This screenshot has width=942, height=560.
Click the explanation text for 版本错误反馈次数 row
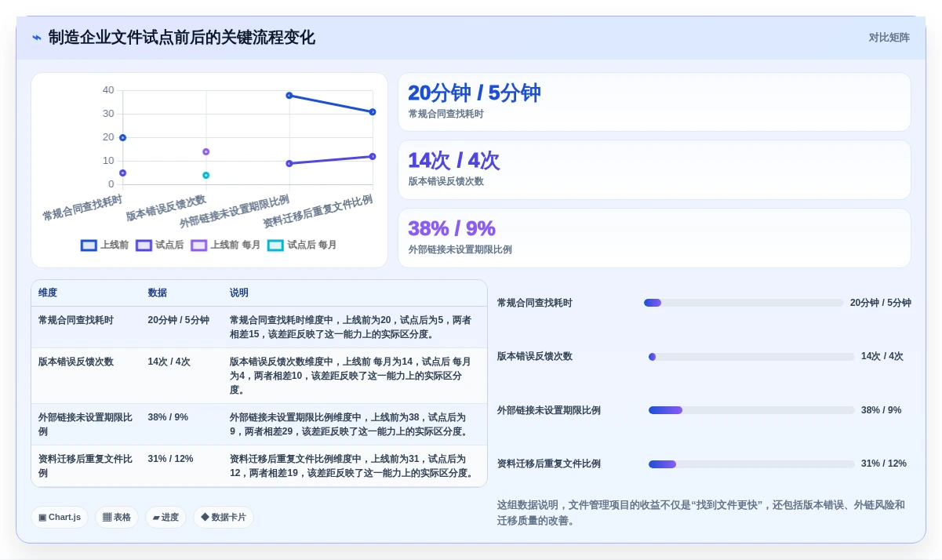(x=351, y=376)
